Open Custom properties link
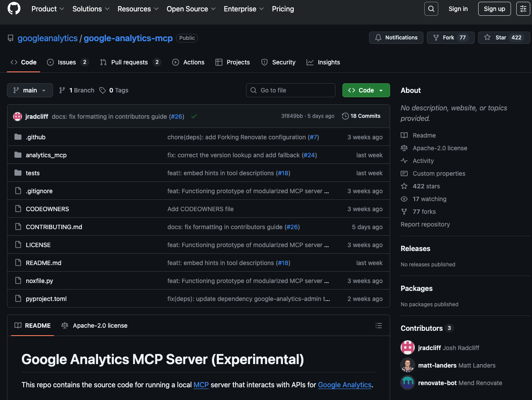This screenshot has width=532, height=400. [x=433, y=173]
